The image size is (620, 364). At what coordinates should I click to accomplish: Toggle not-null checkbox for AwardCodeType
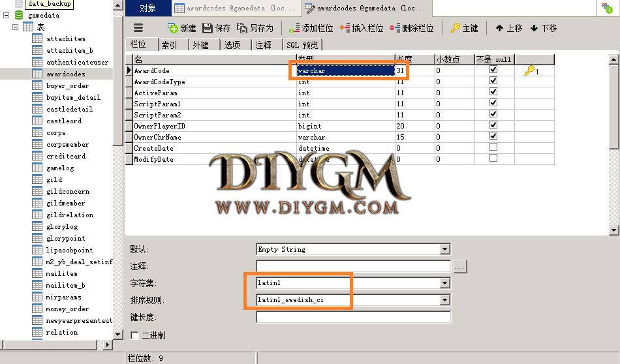tap(493, 81)
